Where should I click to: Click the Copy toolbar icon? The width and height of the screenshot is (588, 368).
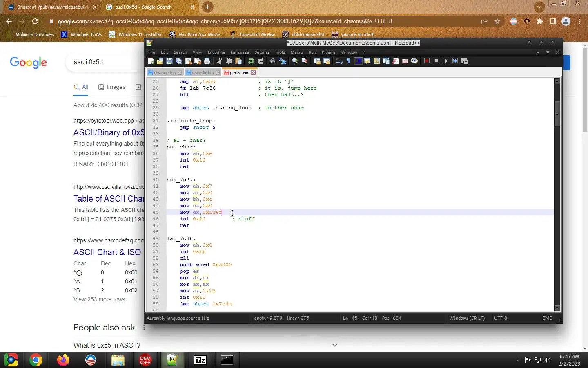[229, 61]
